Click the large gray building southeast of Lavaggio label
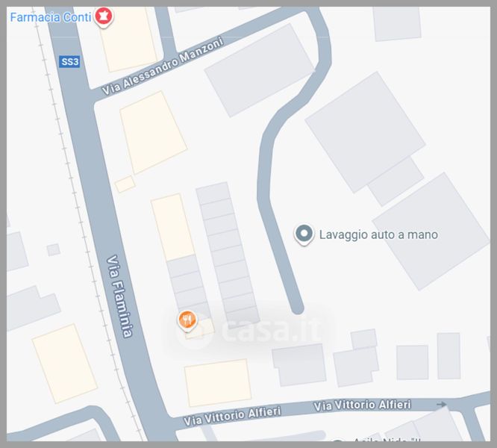This screenshot has height=448, width=497. (x=431, y=231)
